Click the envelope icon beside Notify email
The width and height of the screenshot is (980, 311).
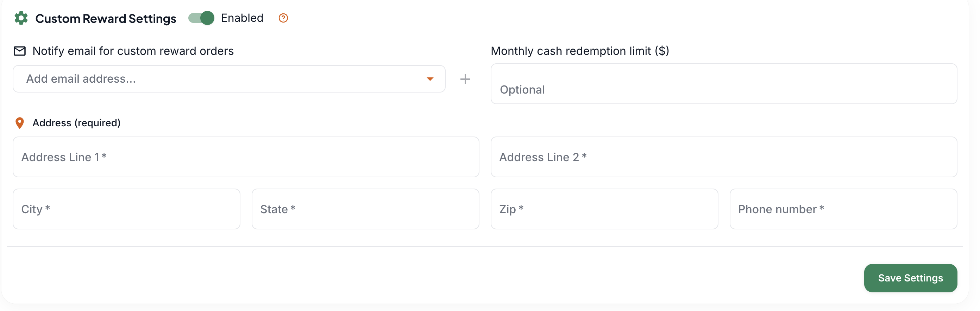[20, 51]
